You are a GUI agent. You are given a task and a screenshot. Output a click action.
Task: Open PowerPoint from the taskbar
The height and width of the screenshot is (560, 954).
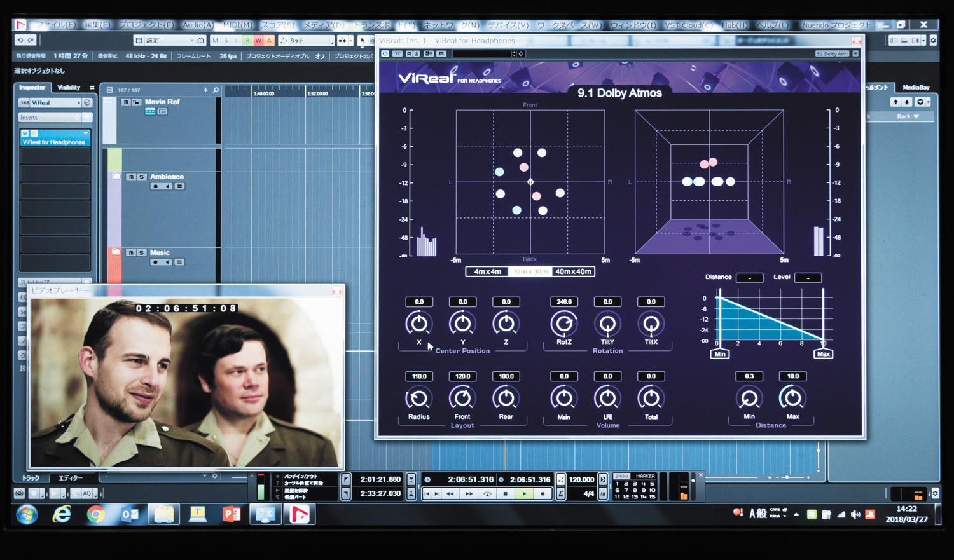232,514
